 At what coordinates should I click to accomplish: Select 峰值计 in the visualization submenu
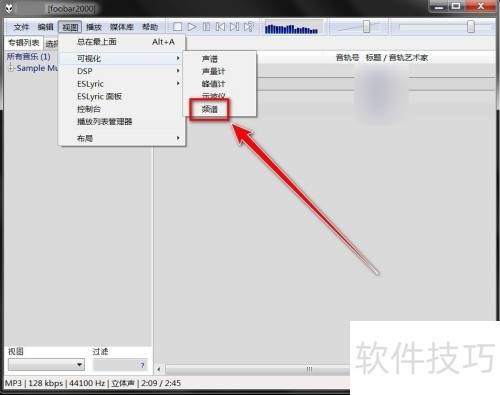220,84
